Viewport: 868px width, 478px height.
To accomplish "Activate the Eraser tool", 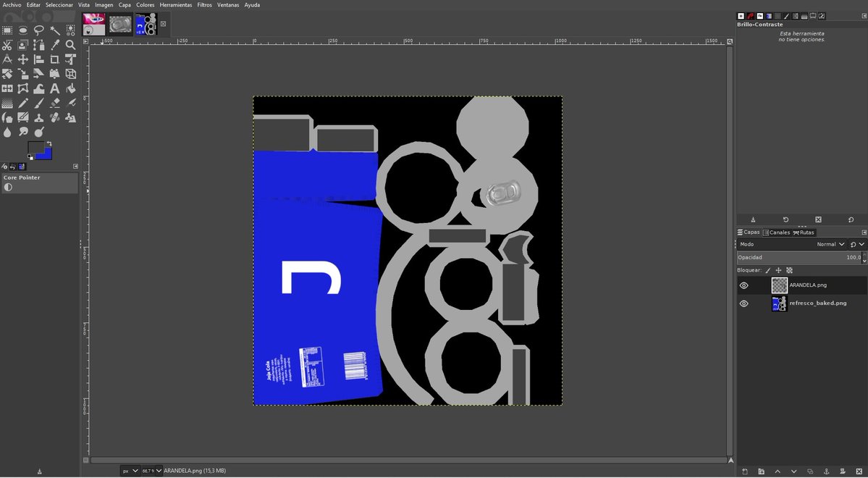I will tap(55, 103).
